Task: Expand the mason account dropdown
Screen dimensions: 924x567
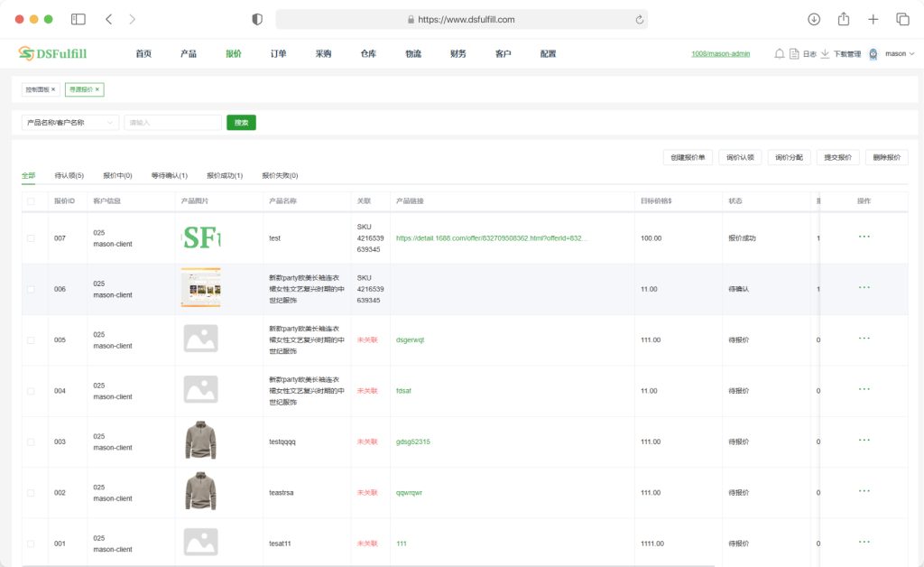Action: 910,54
